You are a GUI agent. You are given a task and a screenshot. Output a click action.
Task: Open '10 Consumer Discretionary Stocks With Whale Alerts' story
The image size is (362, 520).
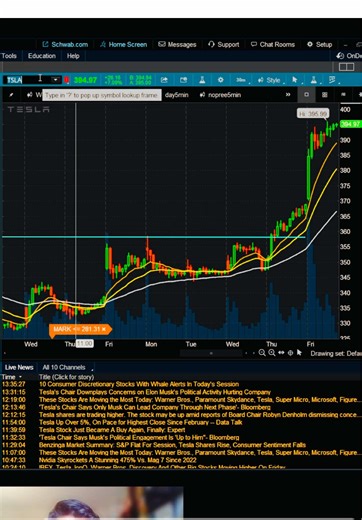(139, 384)
